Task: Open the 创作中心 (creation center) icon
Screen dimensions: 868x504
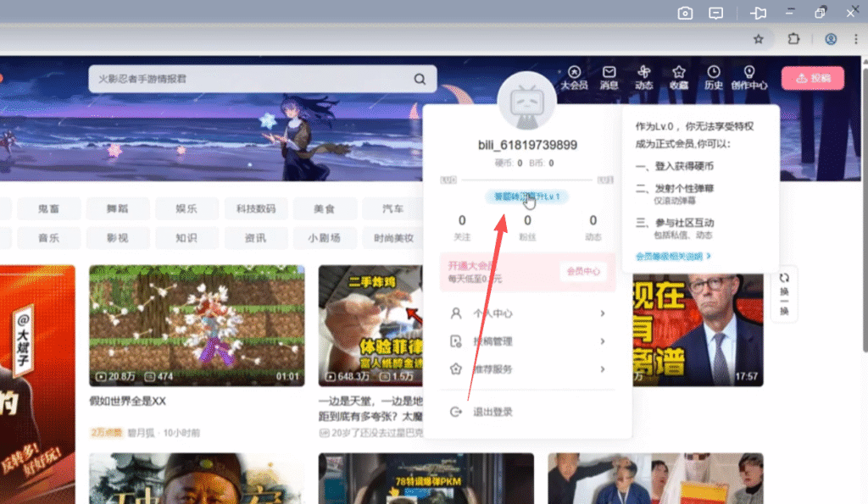Action: point(749,77)
